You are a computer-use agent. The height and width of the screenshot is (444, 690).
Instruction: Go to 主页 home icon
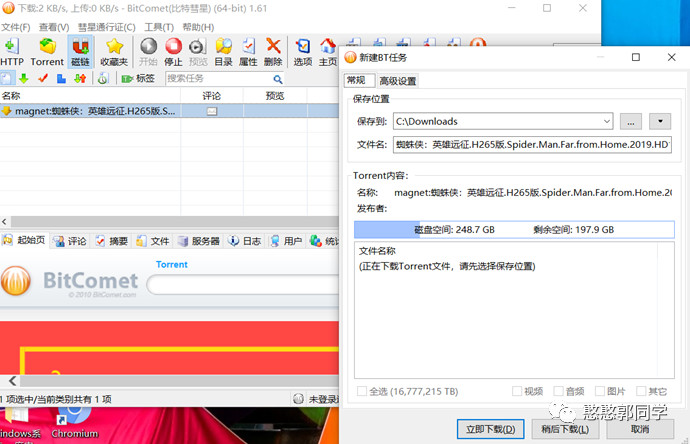[328, 52]
